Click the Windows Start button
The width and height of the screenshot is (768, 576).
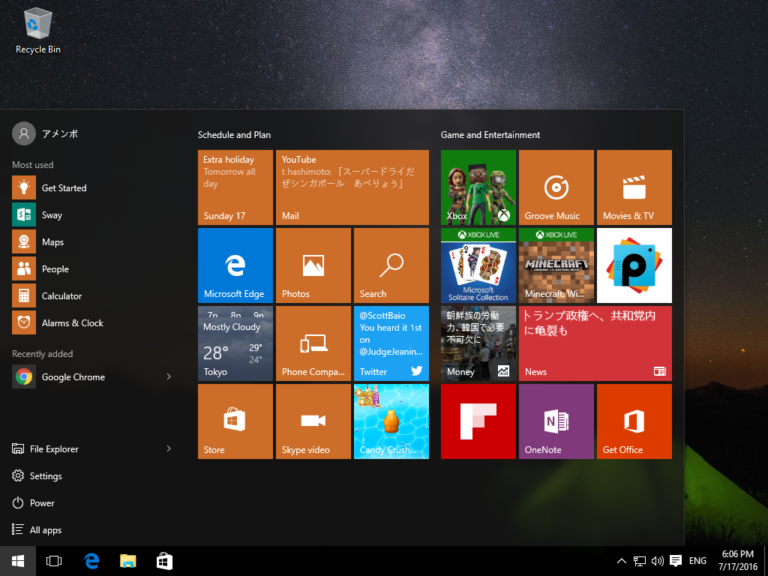[18, 561]
